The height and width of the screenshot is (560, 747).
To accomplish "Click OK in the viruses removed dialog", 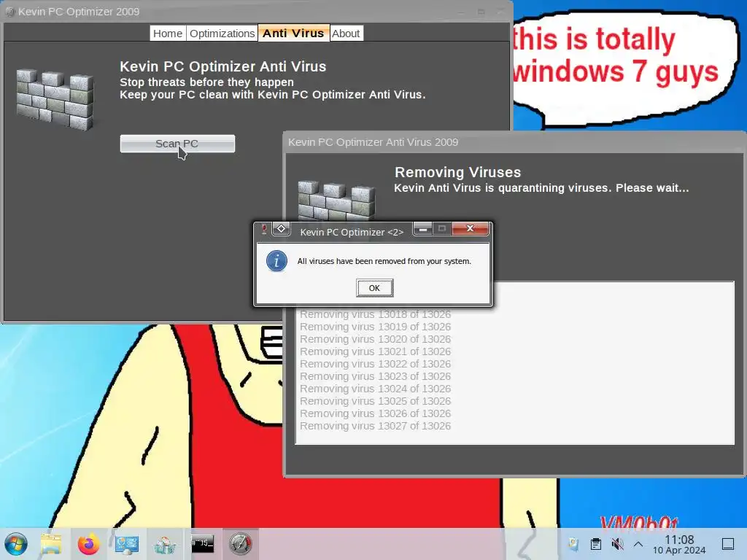I will (x=374, y=288).
